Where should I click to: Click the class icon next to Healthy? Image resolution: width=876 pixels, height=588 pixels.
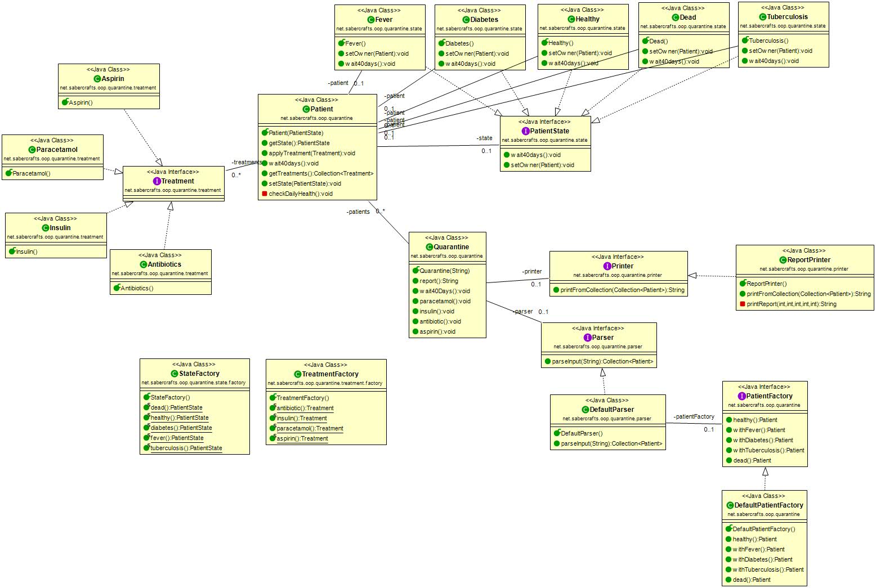pyautogui.click(x=571, y=19)
